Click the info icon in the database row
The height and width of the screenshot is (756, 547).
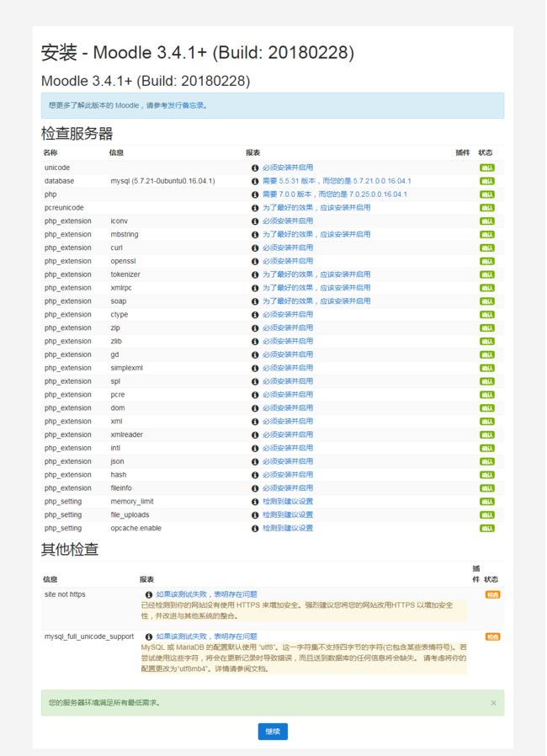pos(255,181)
